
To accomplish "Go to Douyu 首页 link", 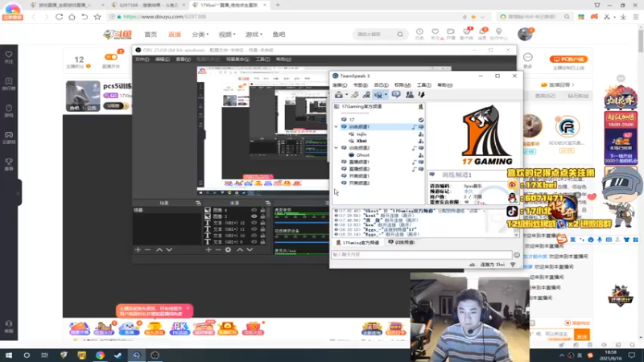I will 151,35.
